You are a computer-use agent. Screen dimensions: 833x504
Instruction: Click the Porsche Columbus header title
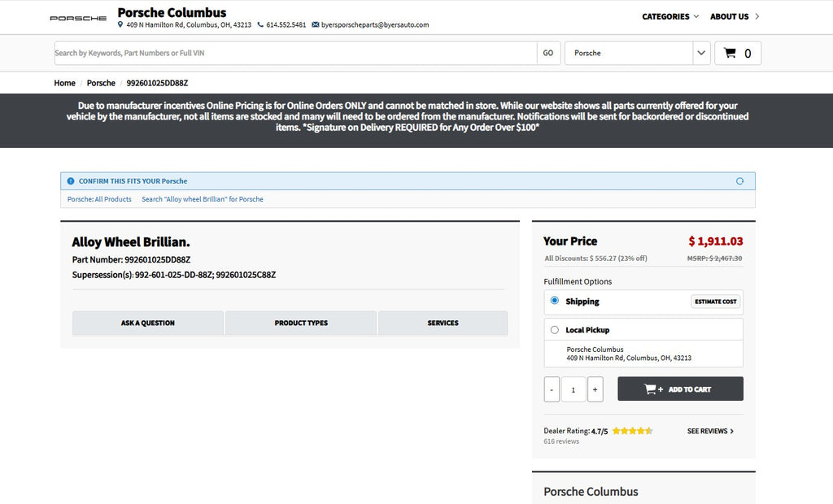click(x=172, y=12)
